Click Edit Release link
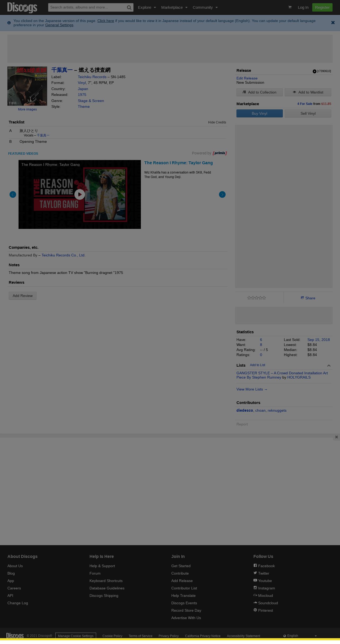Image resolution: width=340 pixels, height=644 pixels. [247, 78]
